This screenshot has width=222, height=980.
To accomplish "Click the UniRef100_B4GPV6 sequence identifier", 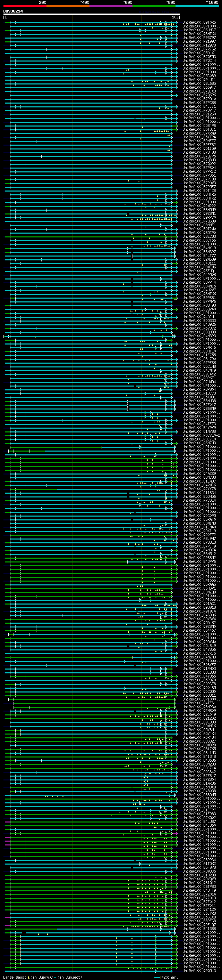I will (199, 562).
